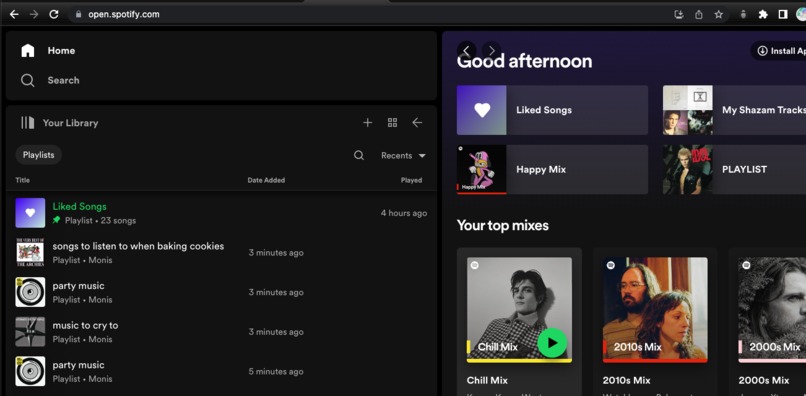Click the Happy Mix cover art
The width and height of the screenshot is (806, 396).
[482, 169]
